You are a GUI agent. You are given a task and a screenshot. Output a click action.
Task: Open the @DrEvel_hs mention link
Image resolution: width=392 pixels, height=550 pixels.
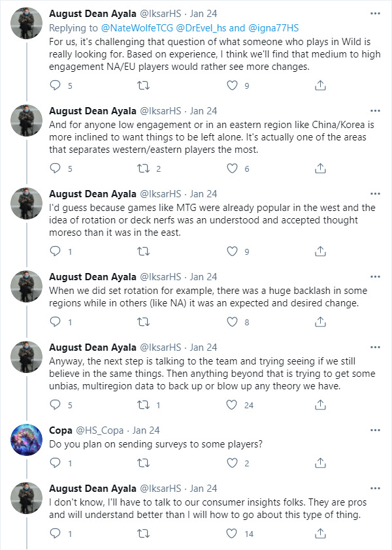point(201,28)
